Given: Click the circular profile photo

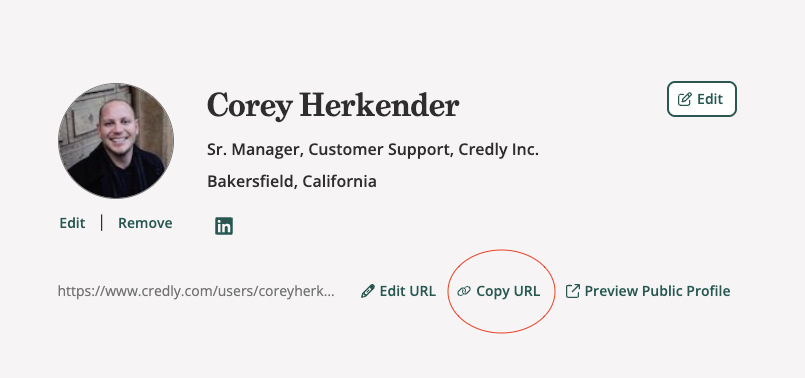Looking at the screenshot, I should (x=116, y=141).
